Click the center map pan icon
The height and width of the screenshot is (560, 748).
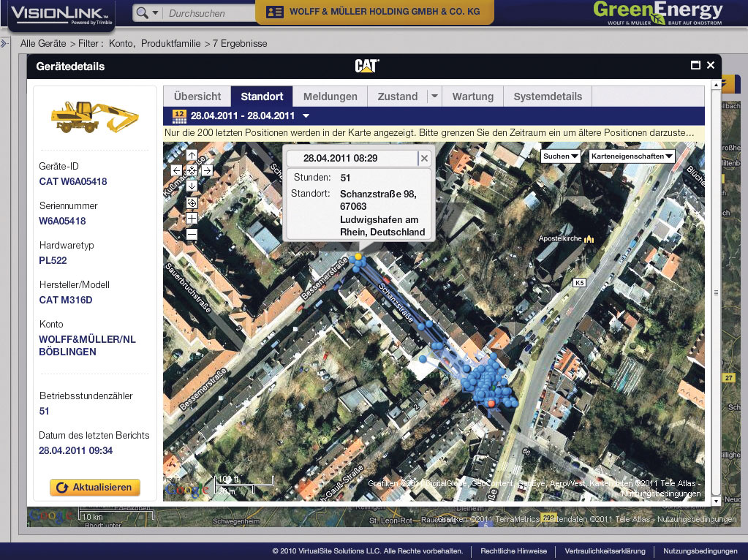192,171
